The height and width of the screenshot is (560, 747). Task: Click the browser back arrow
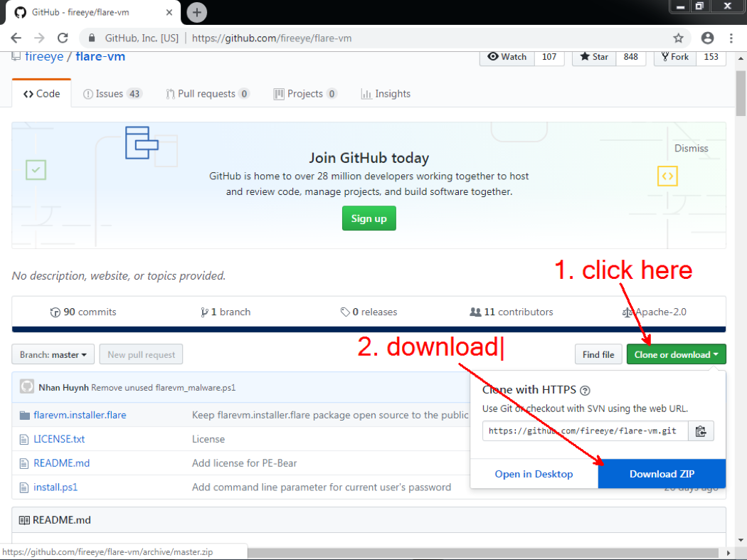tap(16, 38)
